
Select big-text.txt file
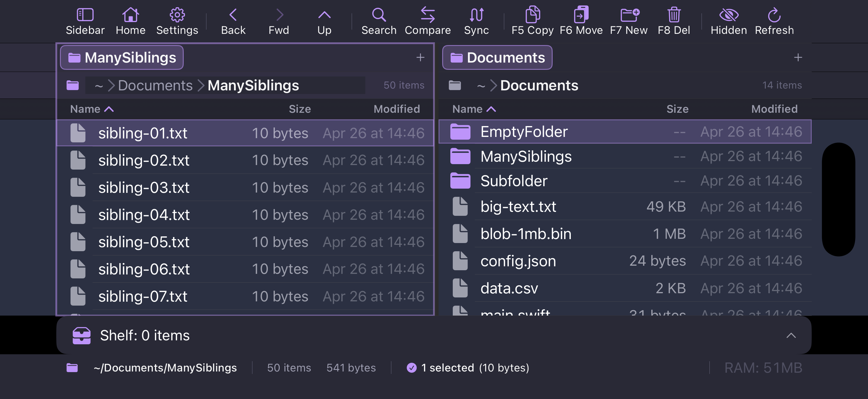tap(625, 206)
